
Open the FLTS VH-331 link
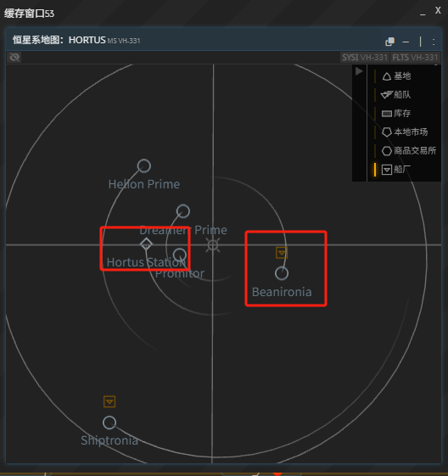coord(415,58)
